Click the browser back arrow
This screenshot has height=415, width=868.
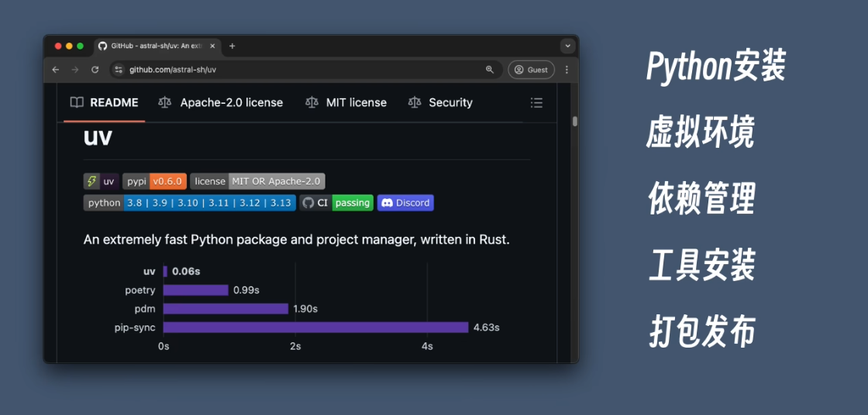coord(56,70)
